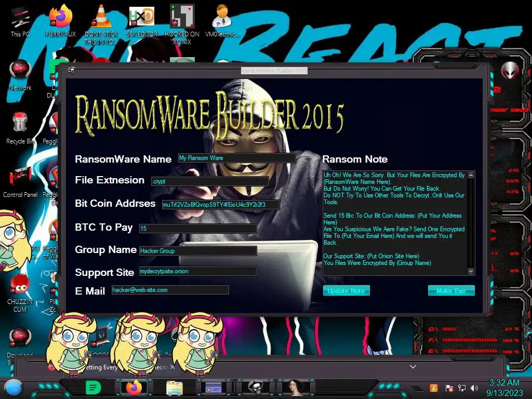Click the orange Java tray icon
Viewport: 532px width, 399px height.
coord(434,388)
